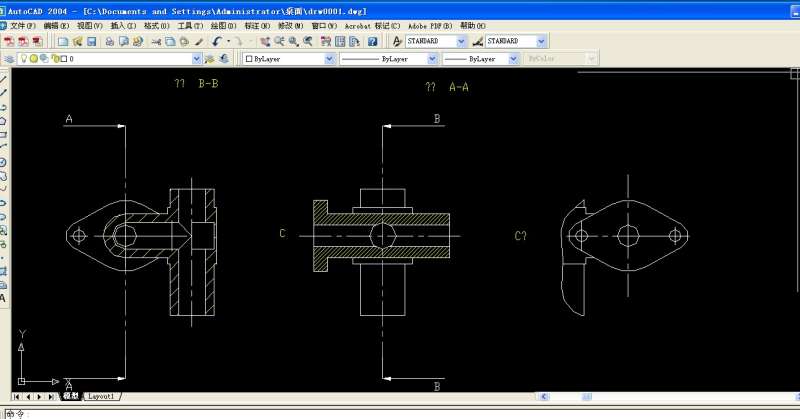Click the Undo arrow icon
800x419 pixels.
point(217,42)
